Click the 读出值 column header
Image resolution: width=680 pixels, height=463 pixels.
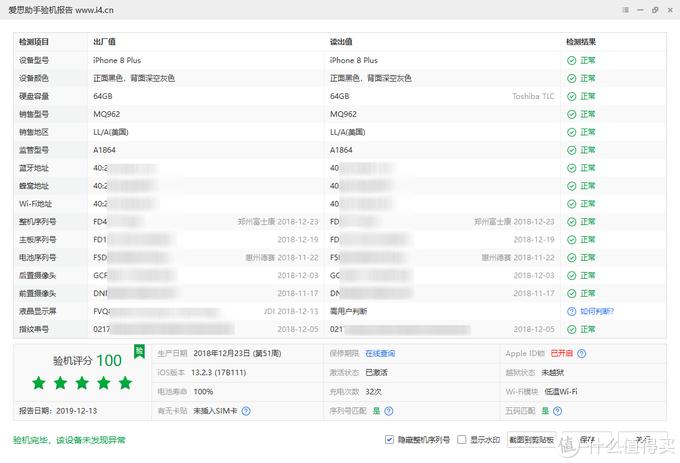click(x=341, y=42)
